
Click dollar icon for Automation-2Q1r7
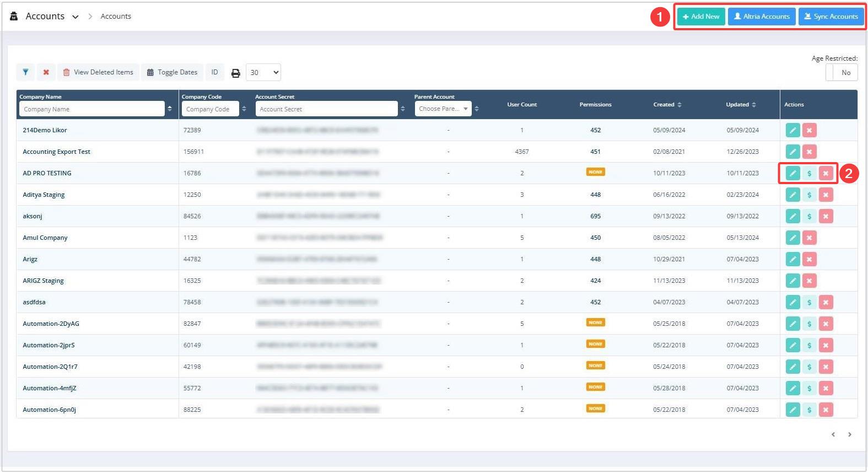pyautogui.click(x=809, y=367)
